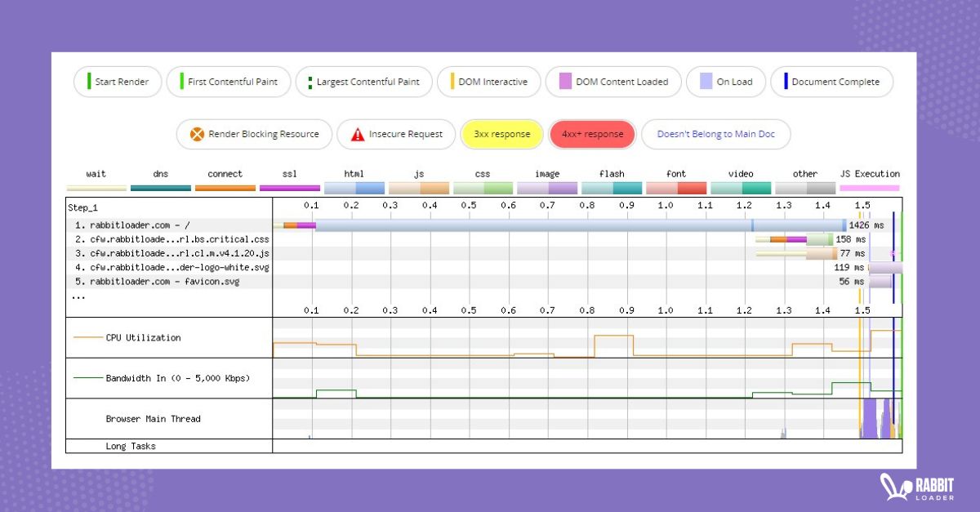The width and height of the screenshot is (980, 512).
Task: Toggle the 4xx+ response filter
Action: point(592,134)
